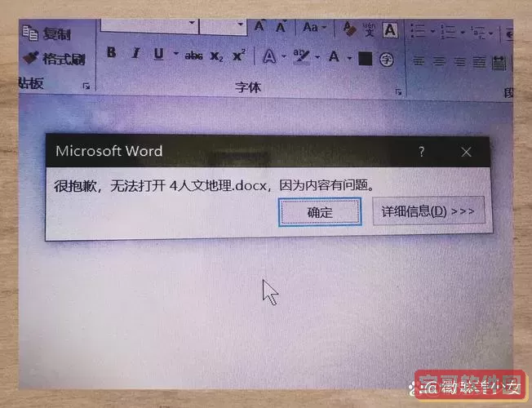The width and height of the screenshot is (532, 408).
Task: Open highlight color dropdown arrow
Action: (x=317, y=57)
